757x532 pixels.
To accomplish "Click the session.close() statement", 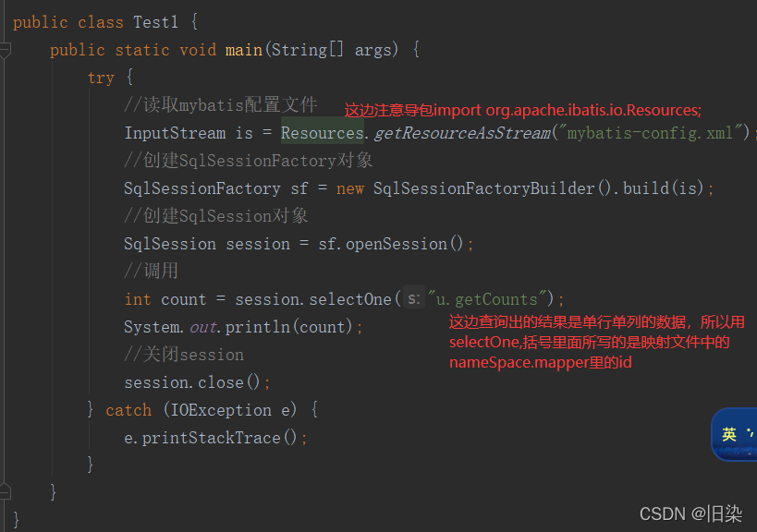I will pos(198,382).
